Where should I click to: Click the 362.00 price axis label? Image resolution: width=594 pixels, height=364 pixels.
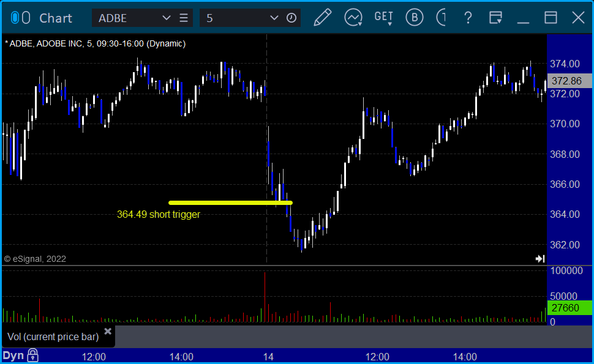click(565, 245)
